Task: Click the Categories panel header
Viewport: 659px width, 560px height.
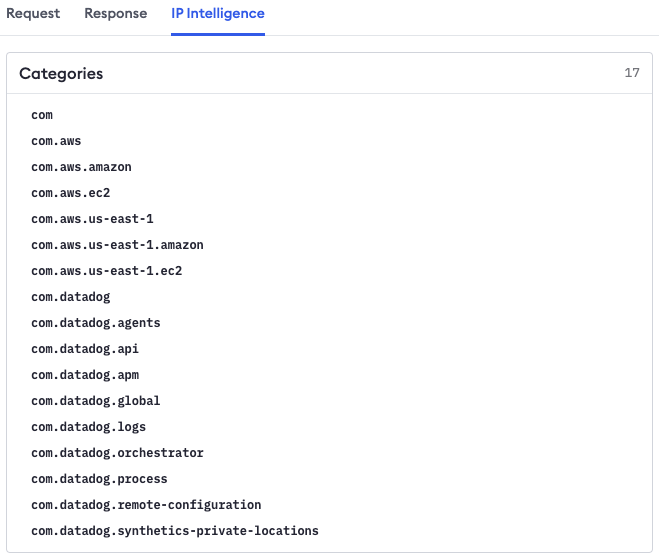Action: [x=61, y=74]
